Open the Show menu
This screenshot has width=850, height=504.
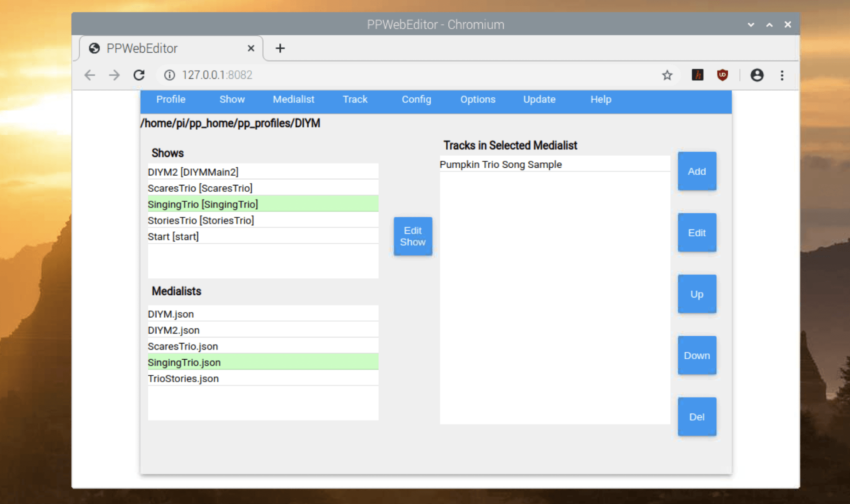click(x=232, y=100)
